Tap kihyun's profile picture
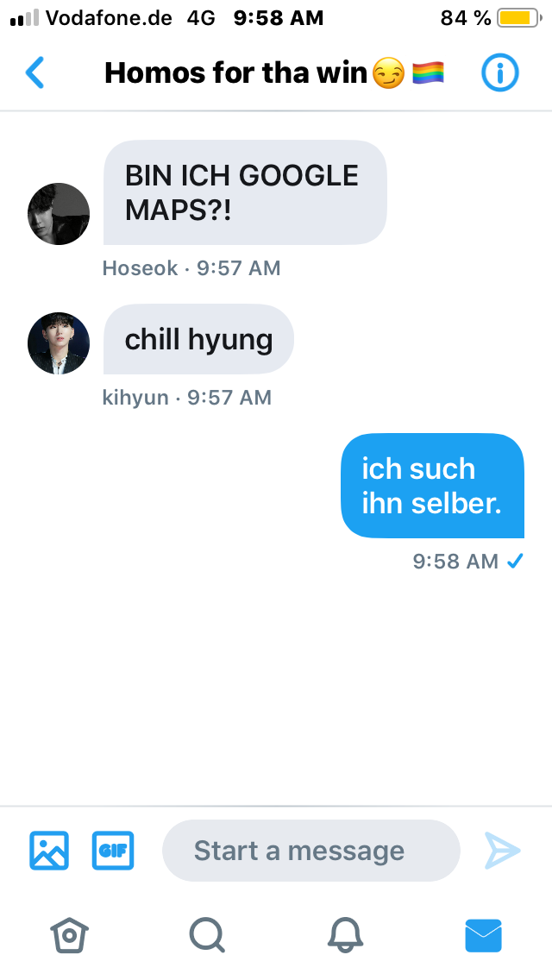 tap(59, 343)
